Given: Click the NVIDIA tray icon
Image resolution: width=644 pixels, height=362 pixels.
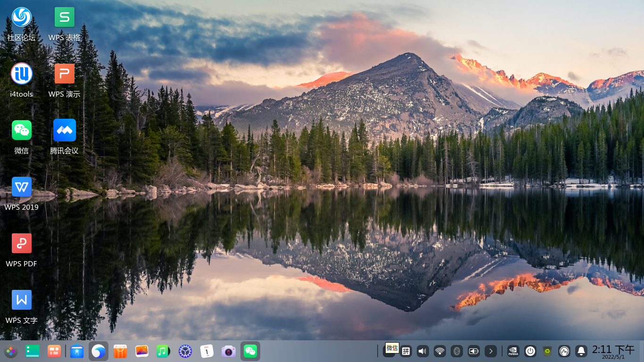Looking at the screenshot, I should click(x=513, y=351).
